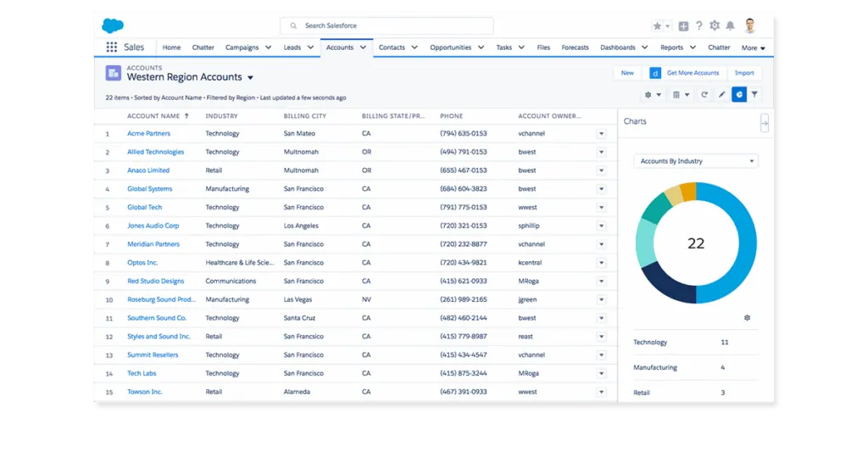Viewport: 868px width, 463px height.
Task: Open the Accounts By Industry chart selector
Action: [x=696, y=161]
